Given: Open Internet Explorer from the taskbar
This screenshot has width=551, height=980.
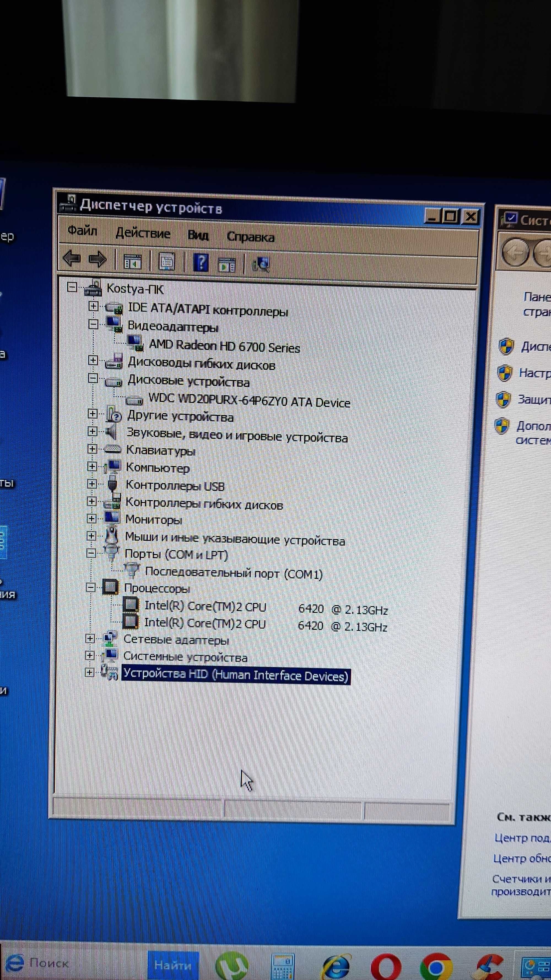Looking at the screenshot, I should (336, 967).
